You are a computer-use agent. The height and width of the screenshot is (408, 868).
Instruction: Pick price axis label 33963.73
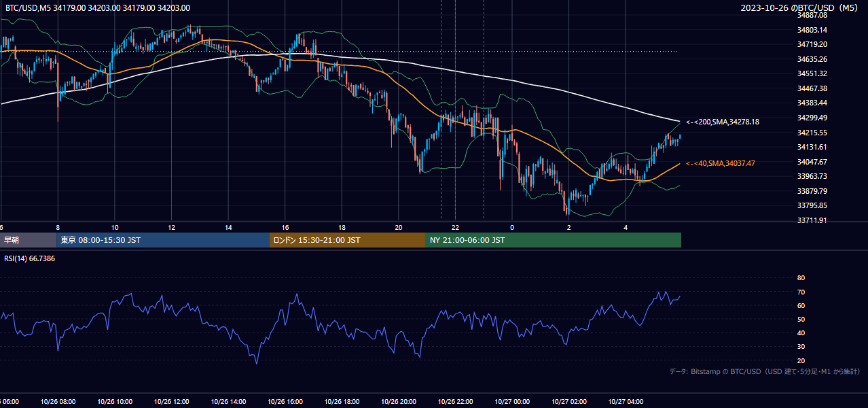pyautogui.click(x=812, y=176)
